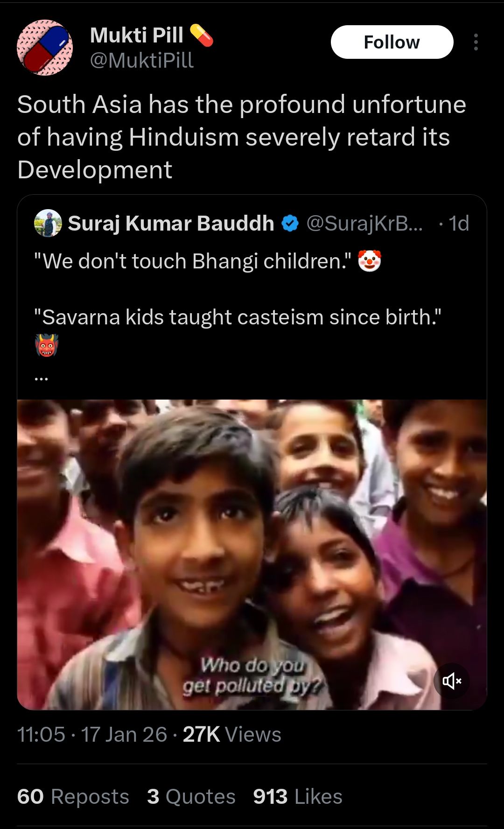View the 60 Reposts list
Image resolution: width=504 pixels, height=829 pixels.
point(73,796)
